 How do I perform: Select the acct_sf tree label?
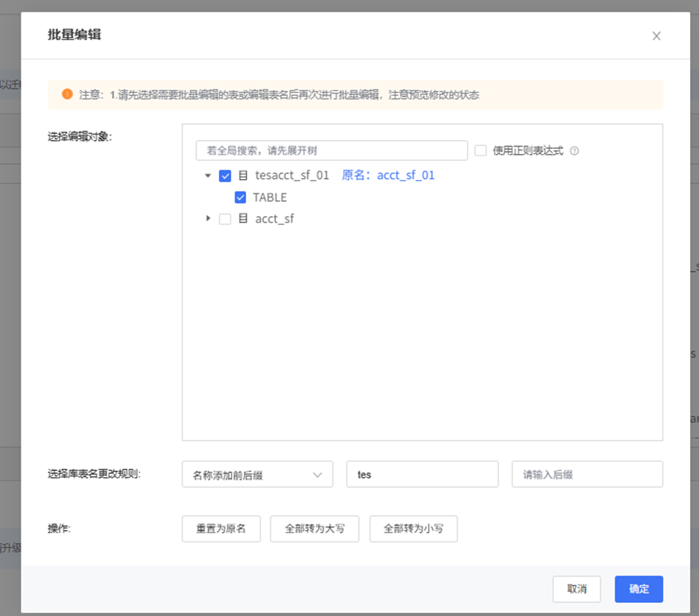coord(274,219)
